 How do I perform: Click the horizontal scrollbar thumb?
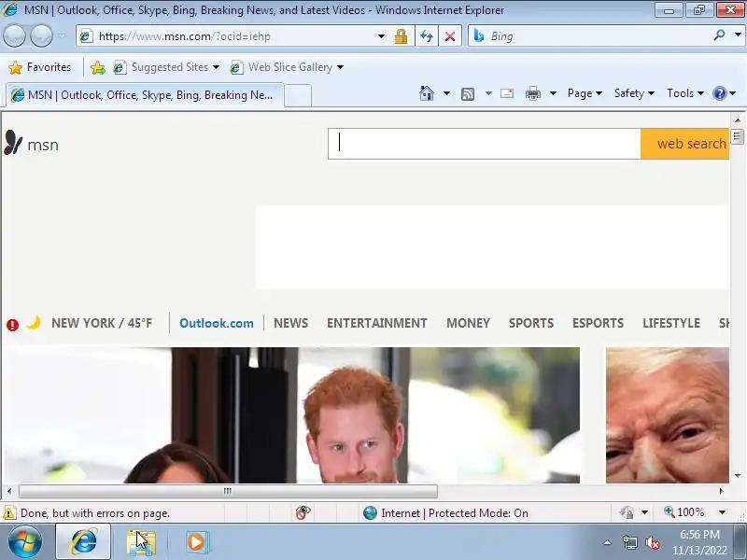(228, 491)
